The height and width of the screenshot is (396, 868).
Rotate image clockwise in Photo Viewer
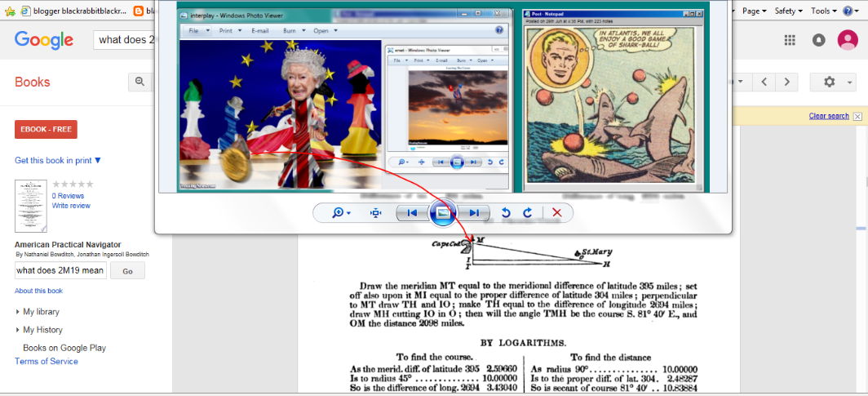[528, 212]
